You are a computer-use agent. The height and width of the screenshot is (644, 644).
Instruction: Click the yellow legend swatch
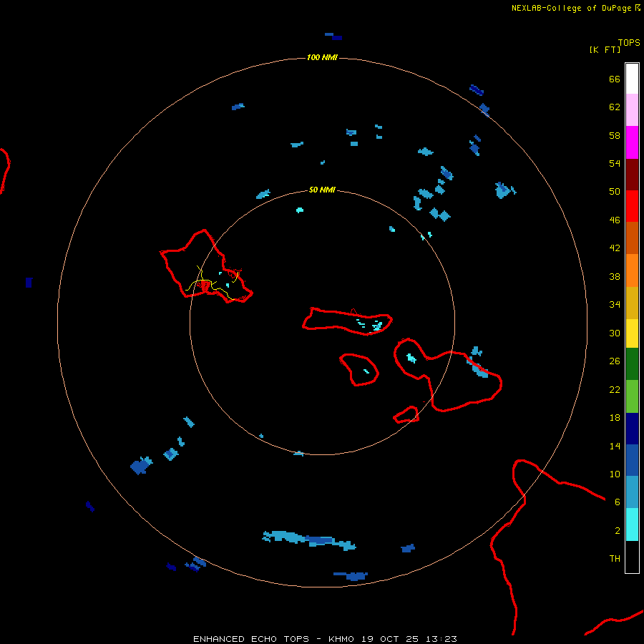tap(632, 333)
